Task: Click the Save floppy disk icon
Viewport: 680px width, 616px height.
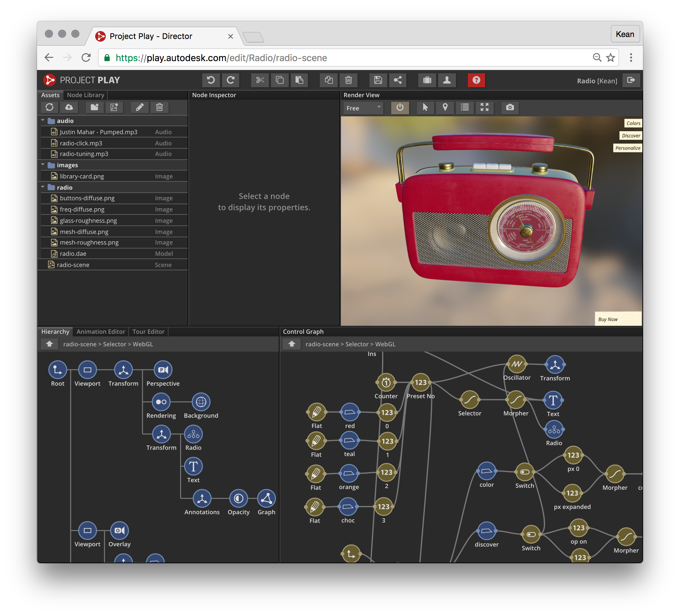Action: click(378, 80)
